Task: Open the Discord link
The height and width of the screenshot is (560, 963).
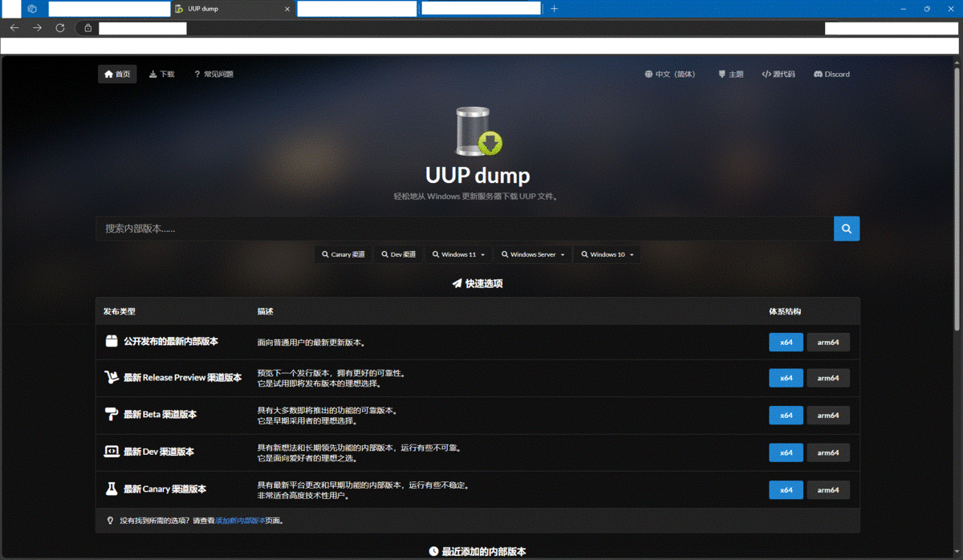Action: 831,74
